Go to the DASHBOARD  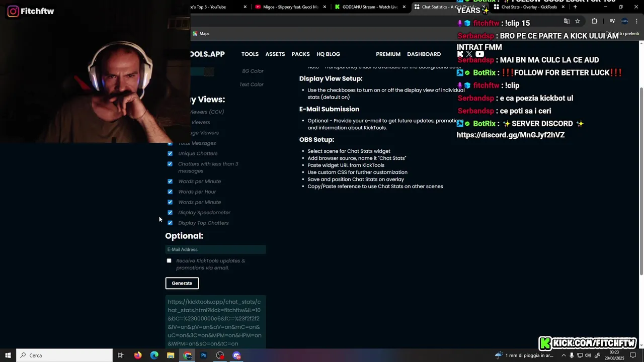coord(424,54)
